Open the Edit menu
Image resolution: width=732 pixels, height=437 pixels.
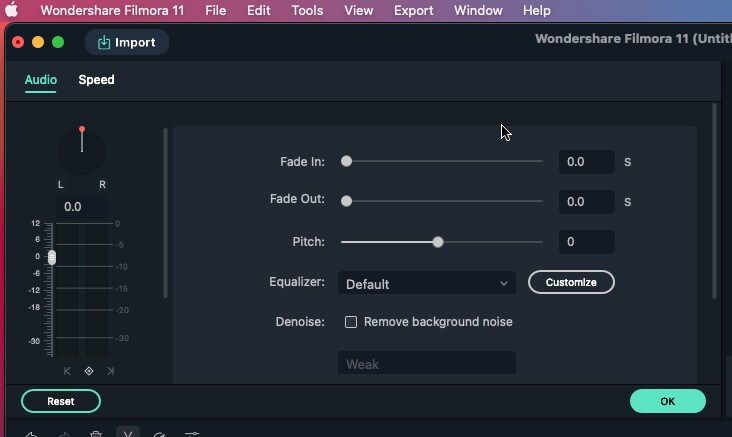259,10
